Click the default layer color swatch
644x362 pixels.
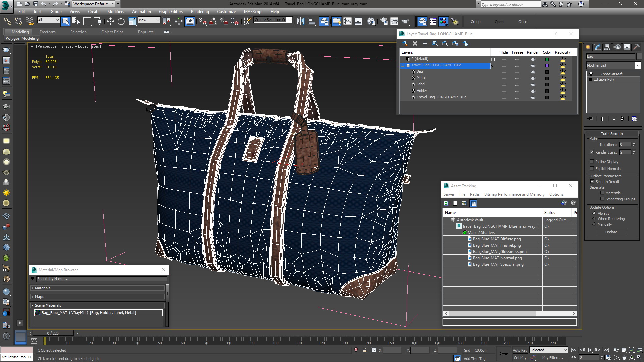pyautogui.click(x=547, y=59)
